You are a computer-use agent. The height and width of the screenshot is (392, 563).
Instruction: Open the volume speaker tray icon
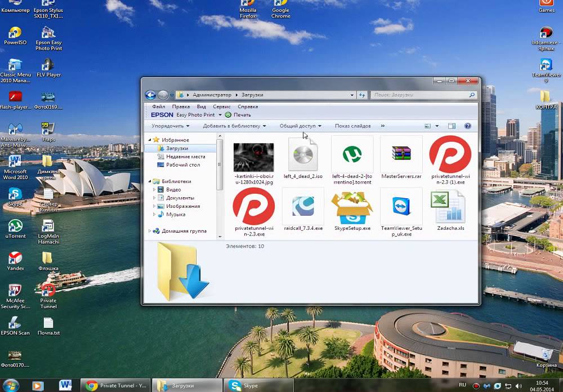click(x=519, y=386)
